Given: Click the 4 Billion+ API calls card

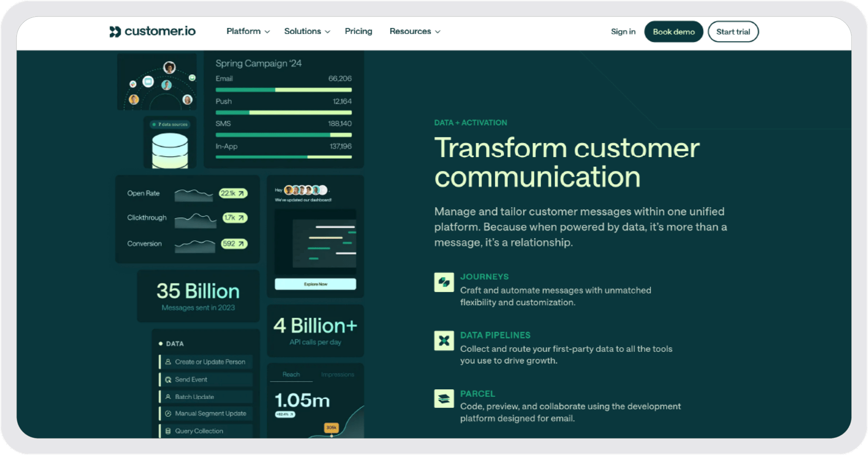Looking at the screenshot, I should (315, 331).
